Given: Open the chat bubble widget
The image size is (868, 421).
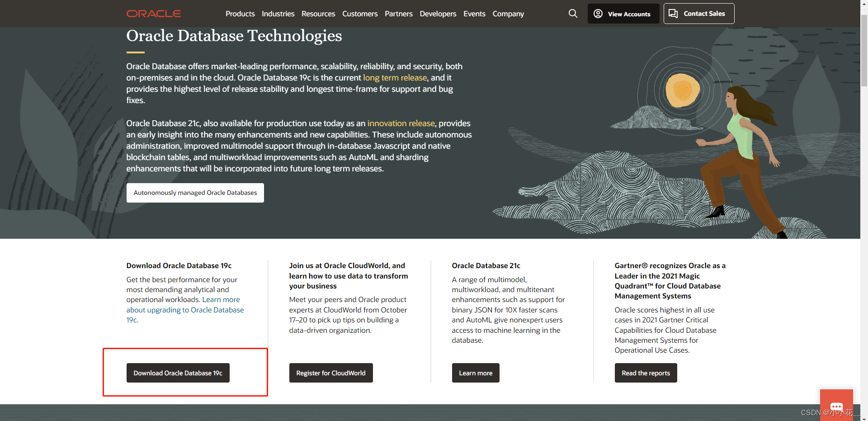Looking at the screenshot, I should [836, 406].
